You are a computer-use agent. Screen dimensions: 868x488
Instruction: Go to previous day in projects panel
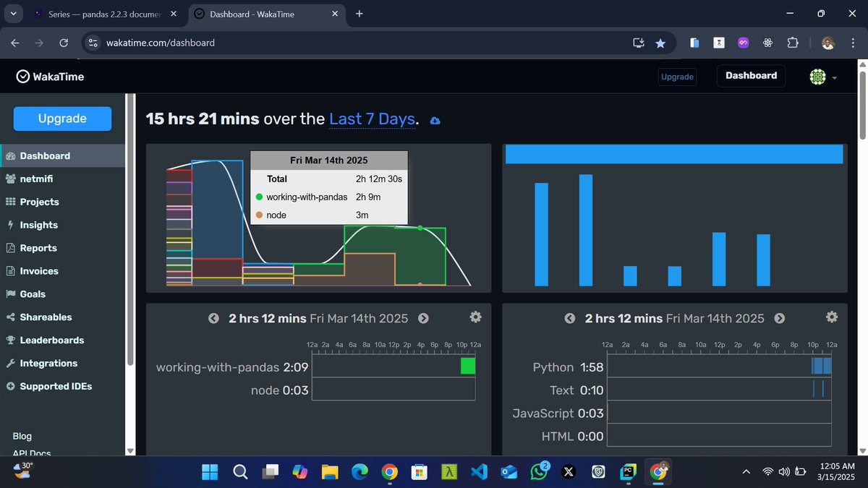[x=214, y=318]
